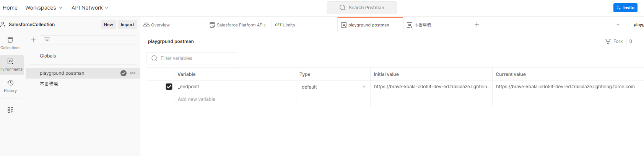Open the three-dot menu for playgrpund postman
This screenshot has width=644, height=156.
pyautogui.click(x=133, y=73)
